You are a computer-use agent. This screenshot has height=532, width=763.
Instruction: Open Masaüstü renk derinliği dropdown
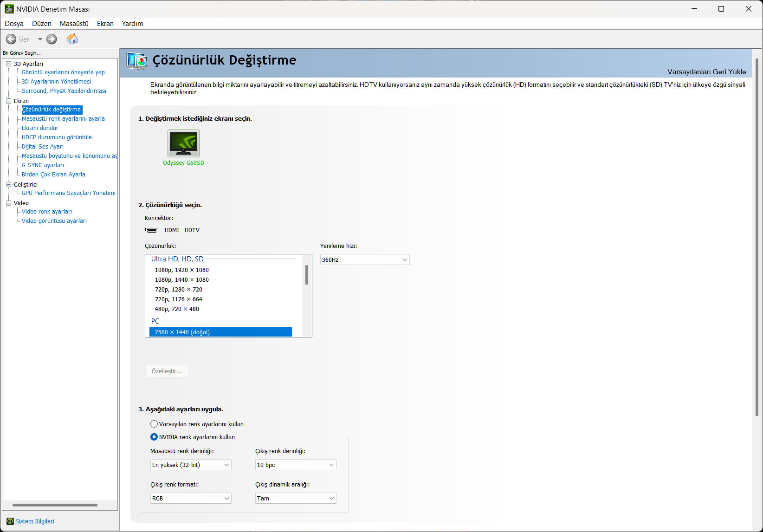tap(191, 465)
